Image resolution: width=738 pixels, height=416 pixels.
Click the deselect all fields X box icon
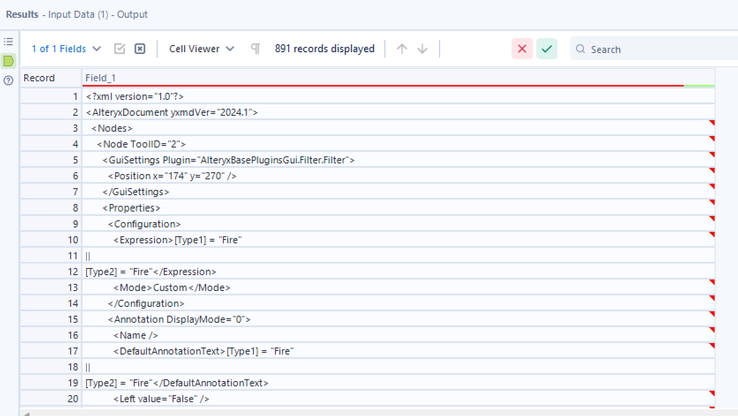(140, 49)
